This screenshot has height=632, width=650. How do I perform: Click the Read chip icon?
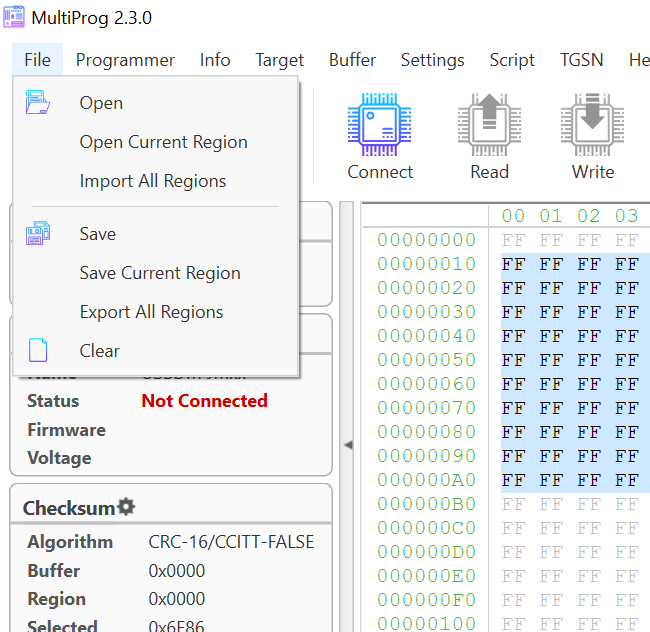489,124
